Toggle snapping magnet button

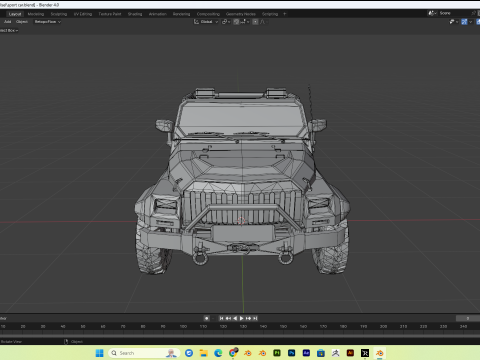coord(236,22)
